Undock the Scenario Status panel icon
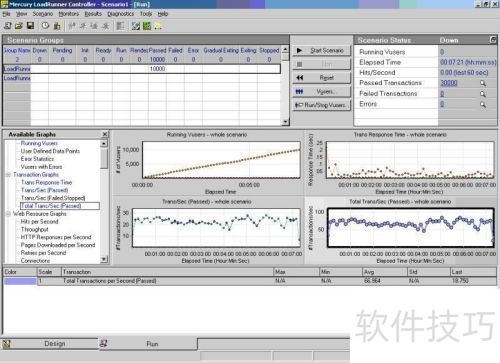Image resolution: width=500 pixels, height=363 pixels. tap(493, 40)
